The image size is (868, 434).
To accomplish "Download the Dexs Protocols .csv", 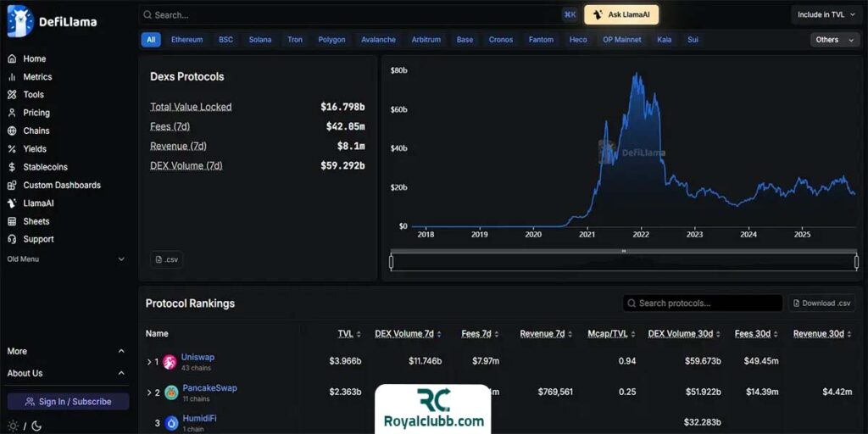I will click(167, 259).
